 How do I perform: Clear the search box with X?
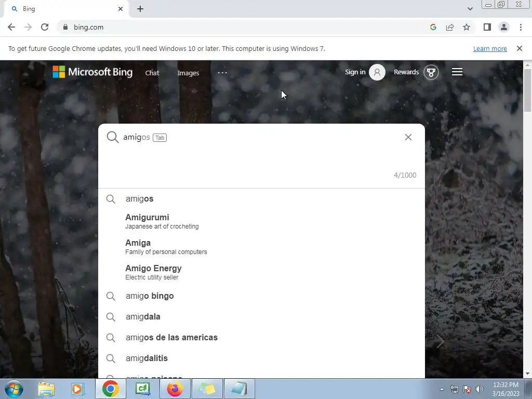click(x=408, y=137)
